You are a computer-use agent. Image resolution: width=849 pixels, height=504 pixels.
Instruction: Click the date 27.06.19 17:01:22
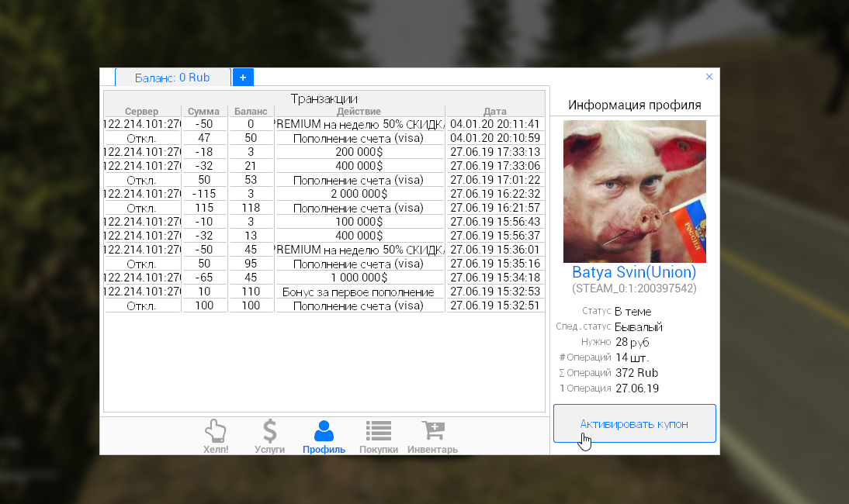coord(495,180)
